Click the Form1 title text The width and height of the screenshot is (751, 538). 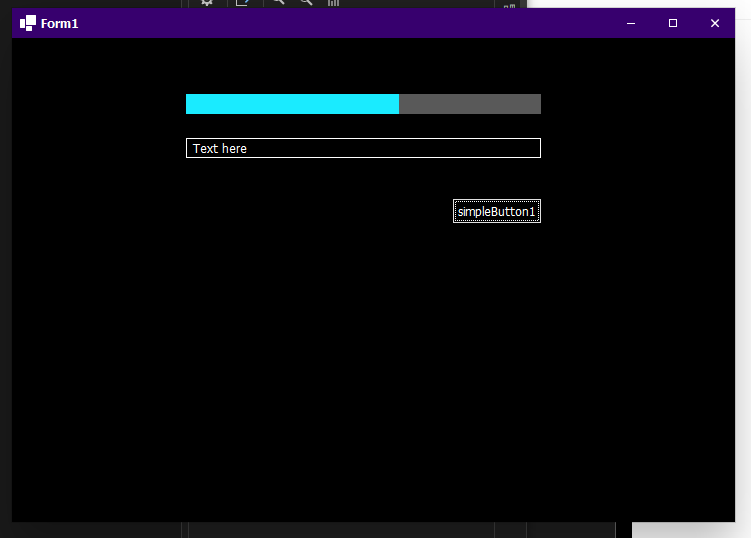[x=59, y=23]
